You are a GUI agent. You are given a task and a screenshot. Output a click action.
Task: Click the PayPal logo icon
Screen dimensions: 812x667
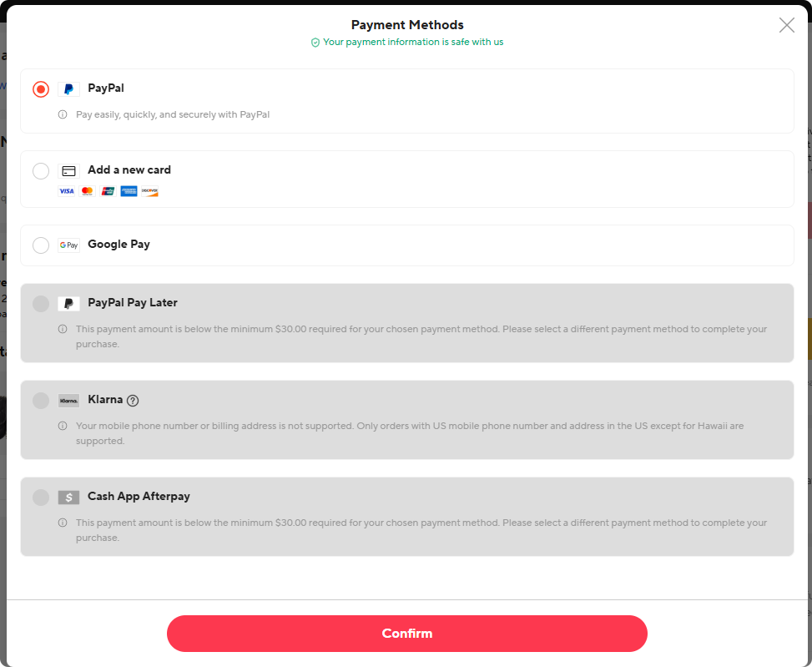(x=68, y=88)
